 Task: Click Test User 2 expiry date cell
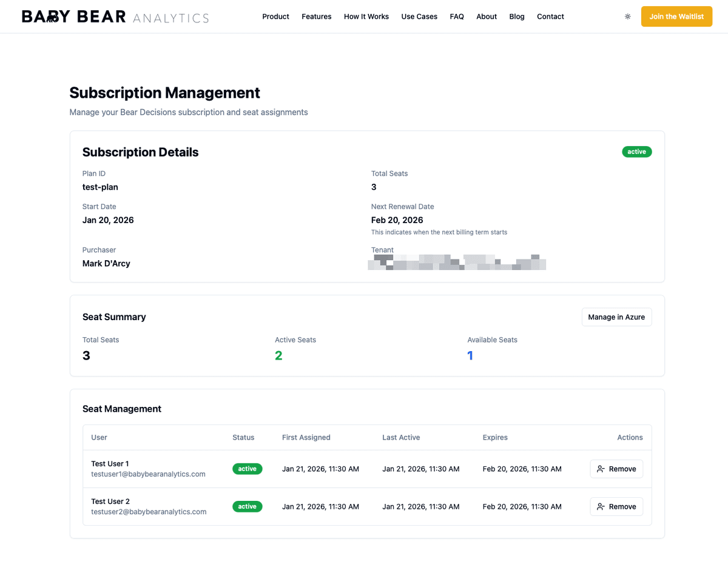point(522,506)
